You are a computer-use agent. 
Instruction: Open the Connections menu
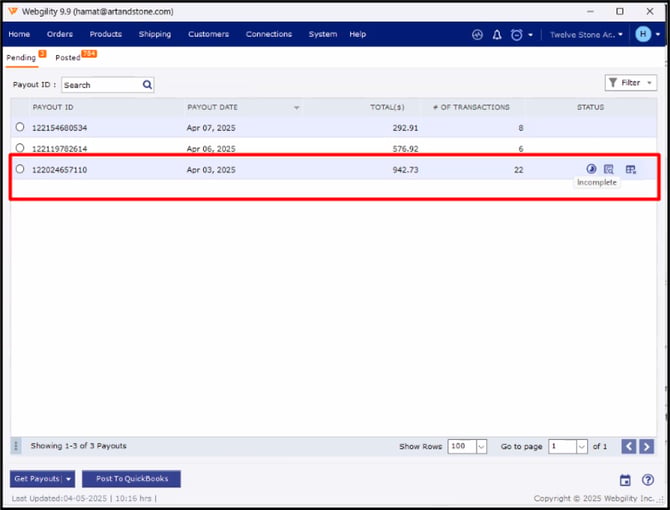point(269,34)
